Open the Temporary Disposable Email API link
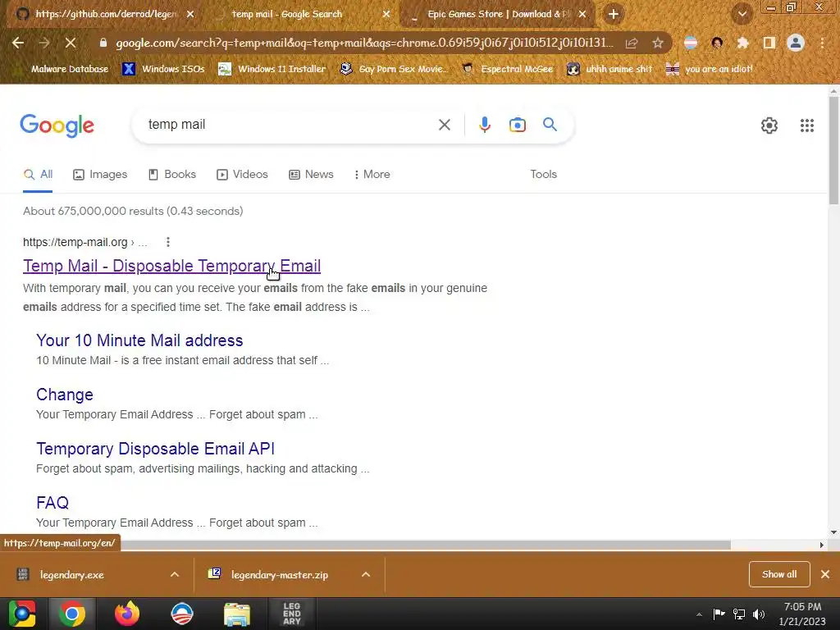 155,449
